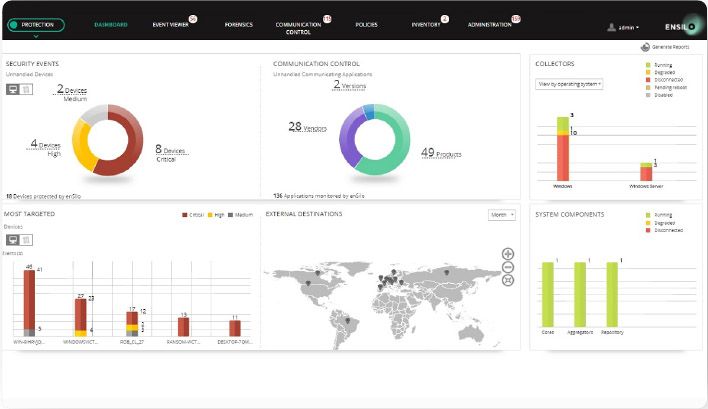
Task: Click the Event Viewer notification badge
Action: (192, 18)
